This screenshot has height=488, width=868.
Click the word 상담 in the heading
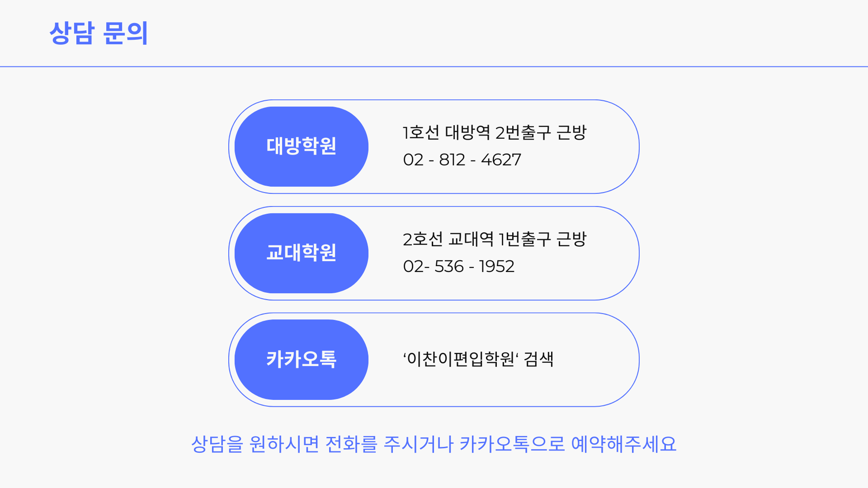coord(72,33)
